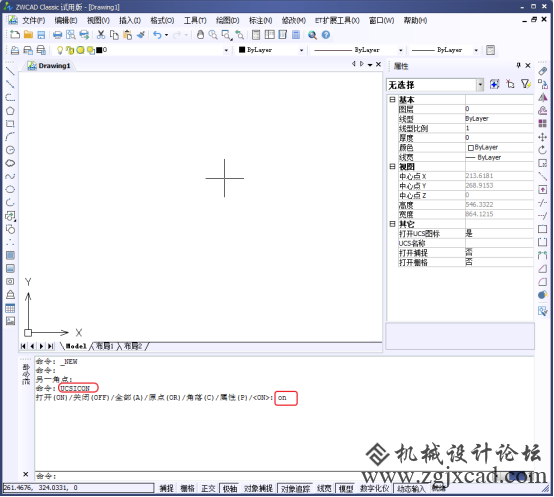Select the Polygon drawing tool
Screen dimensions: 554x497
tap(10, 111)
